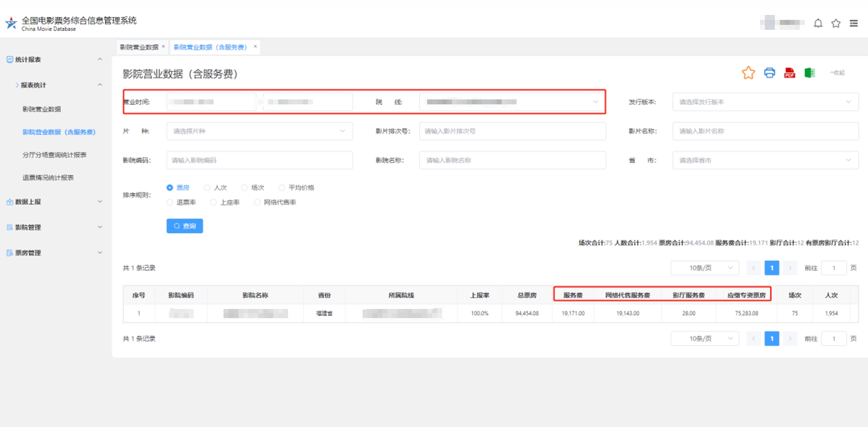
Task: Click the 影片名称 input field
Action: point(765,131)
